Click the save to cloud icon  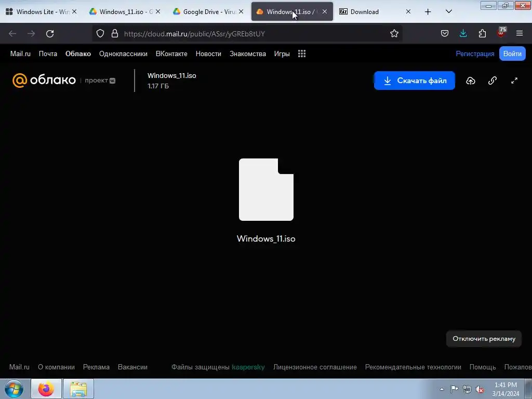471,81
